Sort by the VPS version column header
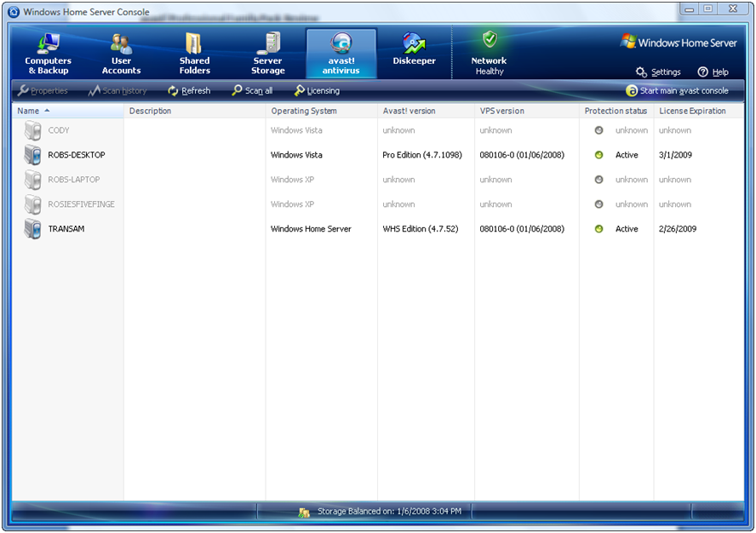The height and width of the screenshot is (533, 756). coord(527,111)
